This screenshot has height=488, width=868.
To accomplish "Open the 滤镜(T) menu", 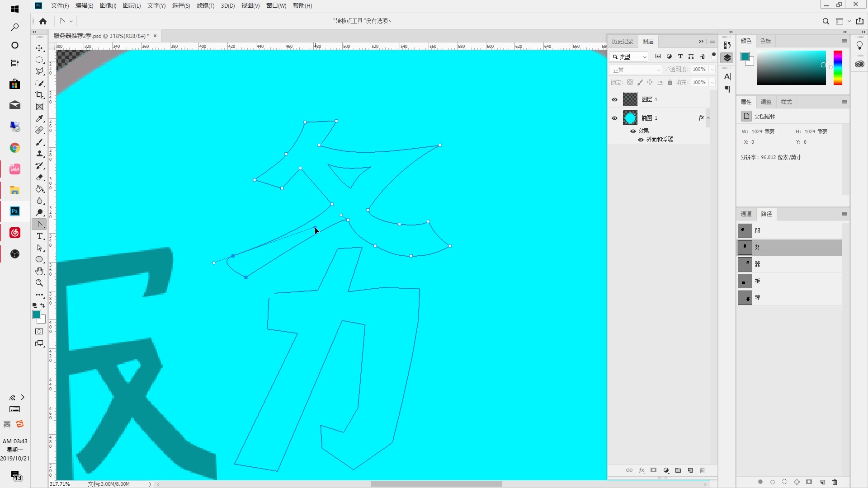I will (205, 5).
